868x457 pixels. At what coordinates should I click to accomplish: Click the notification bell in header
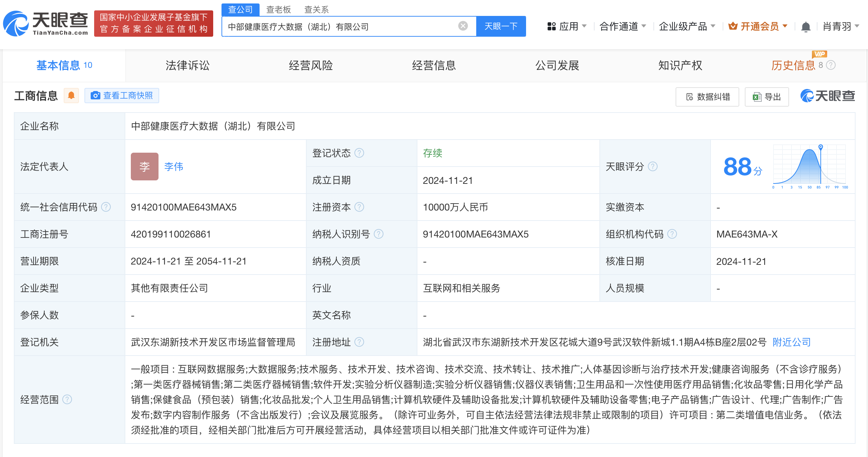(x=806, y=27)
